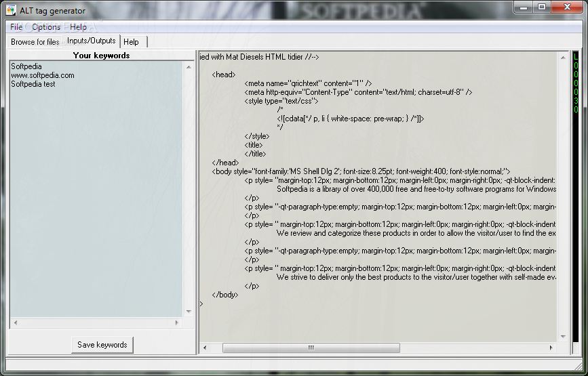Click the '<style type="text/css">' line
Screen dimensions: 588x376
(281, 101)
